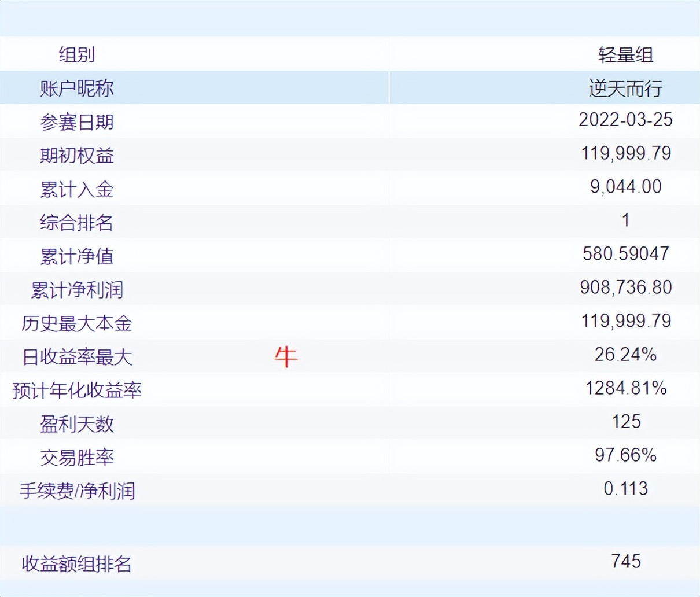700x597 pixels.
Task: Select the 累计净值 value 580.59047
Action: pyautogui.click(x=626, y=254)
